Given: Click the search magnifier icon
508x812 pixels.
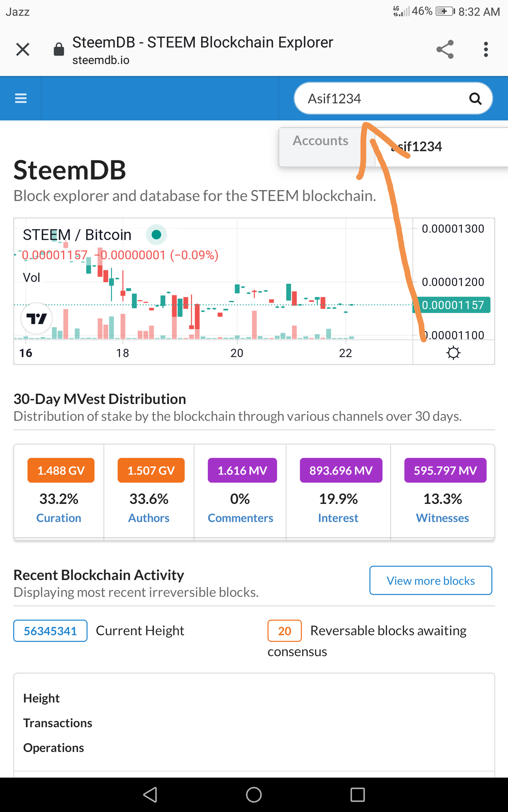Looking at the screenshot, I should click(475, 98).
